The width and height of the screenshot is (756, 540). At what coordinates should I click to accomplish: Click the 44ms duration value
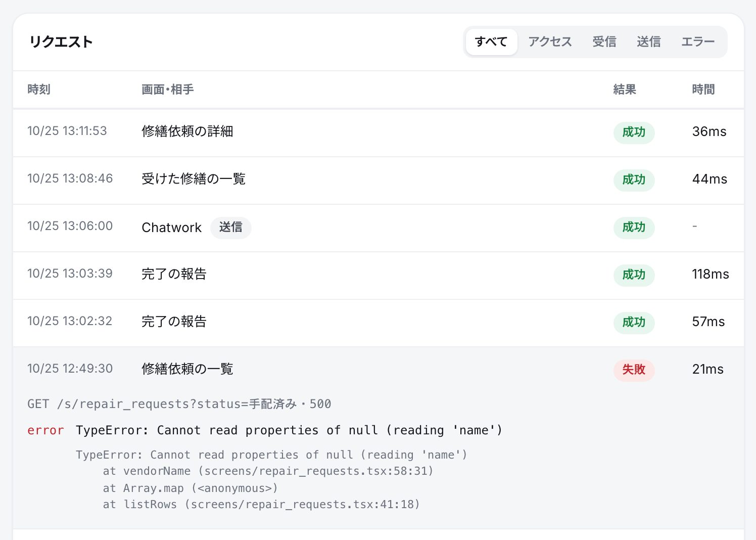(710, 179)
